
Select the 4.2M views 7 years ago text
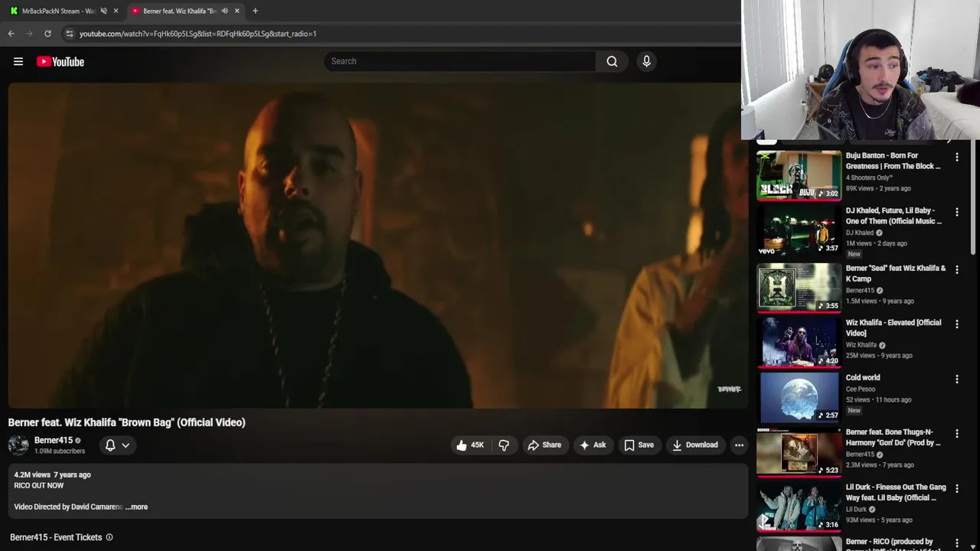pos(52,474)
